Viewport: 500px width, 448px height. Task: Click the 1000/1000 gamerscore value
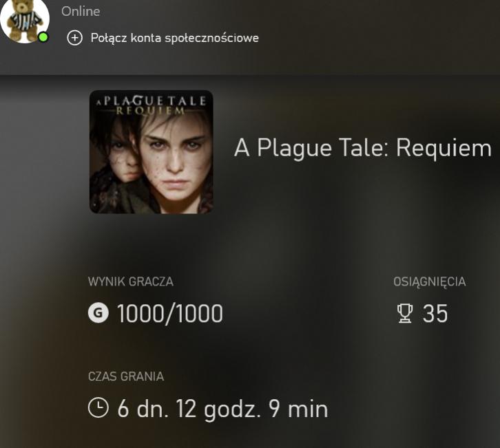169,314
